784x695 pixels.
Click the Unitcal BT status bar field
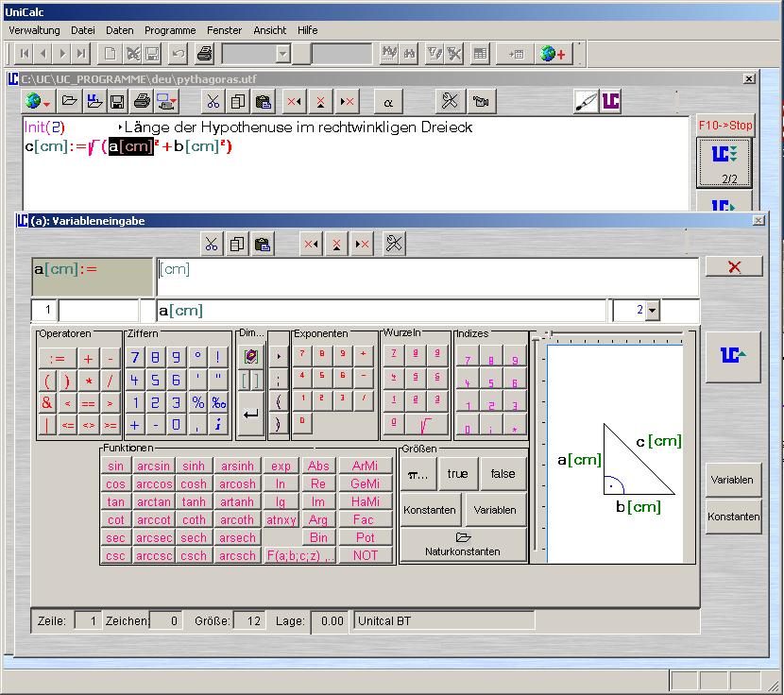pyautogui.click(x=445, y=621)
